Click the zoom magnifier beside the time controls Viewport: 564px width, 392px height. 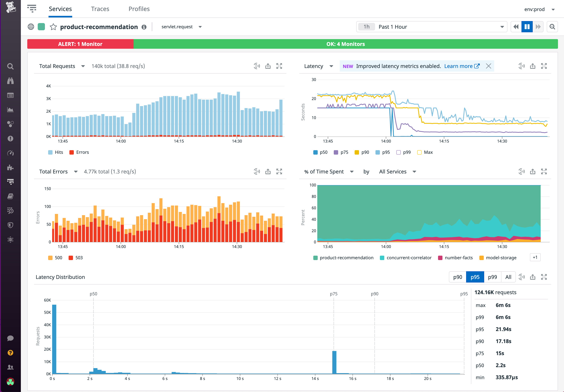pyautogui.click(x=552, y=26)
